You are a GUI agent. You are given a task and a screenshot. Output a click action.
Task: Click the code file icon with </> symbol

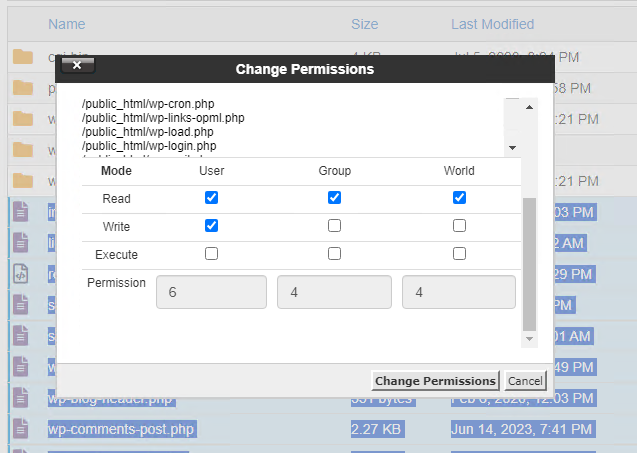point(21,274)
